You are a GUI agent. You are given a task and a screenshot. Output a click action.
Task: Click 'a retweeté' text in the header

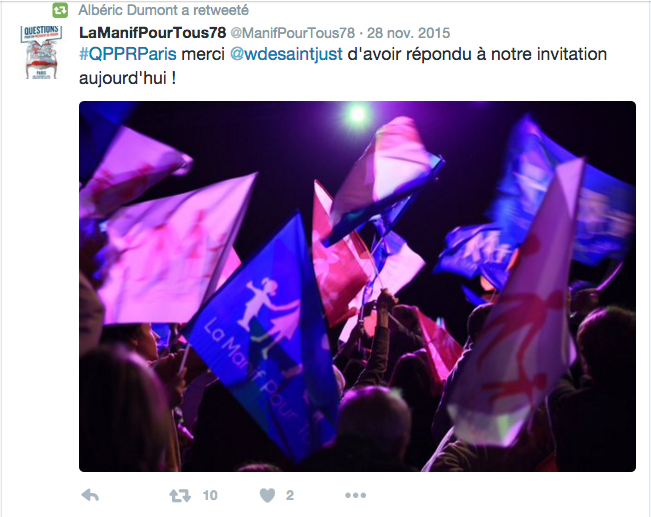click(215, 10)
